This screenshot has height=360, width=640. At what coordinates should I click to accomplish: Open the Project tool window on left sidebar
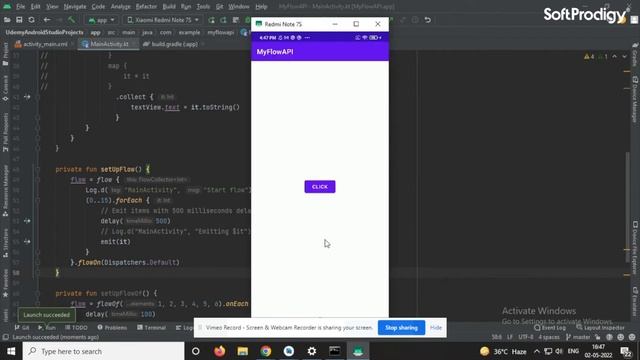click(5, 54)
